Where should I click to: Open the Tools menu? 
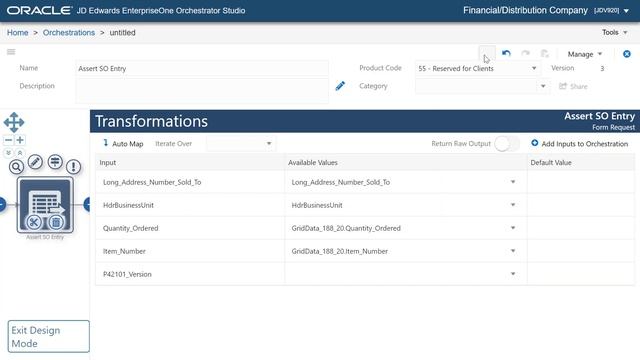pyautogui.click(x=614, y=32)
